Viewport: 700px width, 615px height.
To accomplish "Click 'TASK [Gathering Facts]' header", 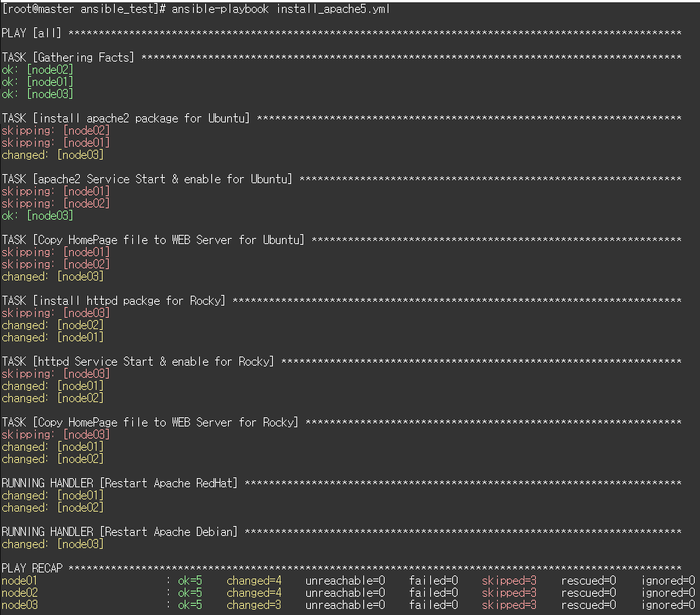I will (x=68, y=57).
